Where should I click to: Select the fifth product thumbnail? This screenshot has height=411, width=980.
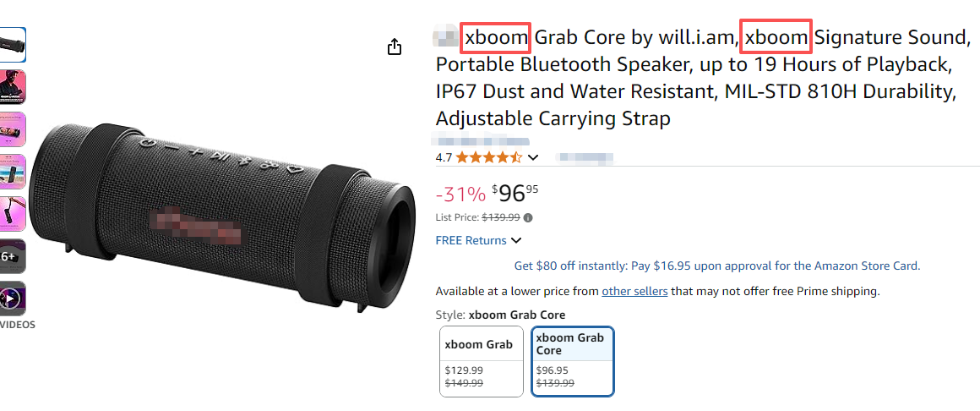13,214
